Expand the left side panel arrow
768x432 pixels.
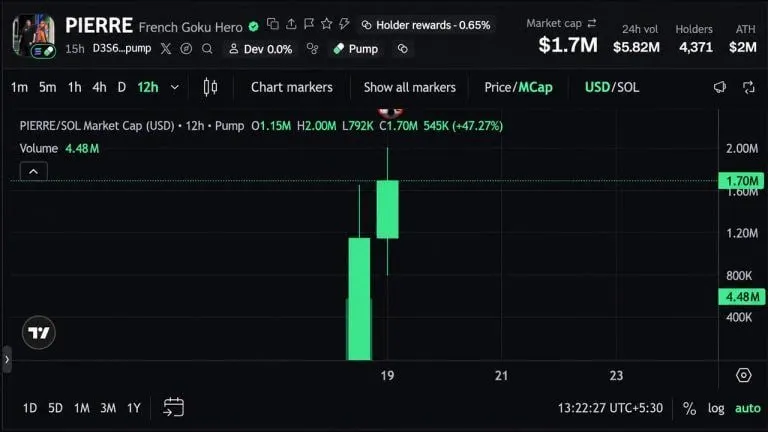pos(6,360)
